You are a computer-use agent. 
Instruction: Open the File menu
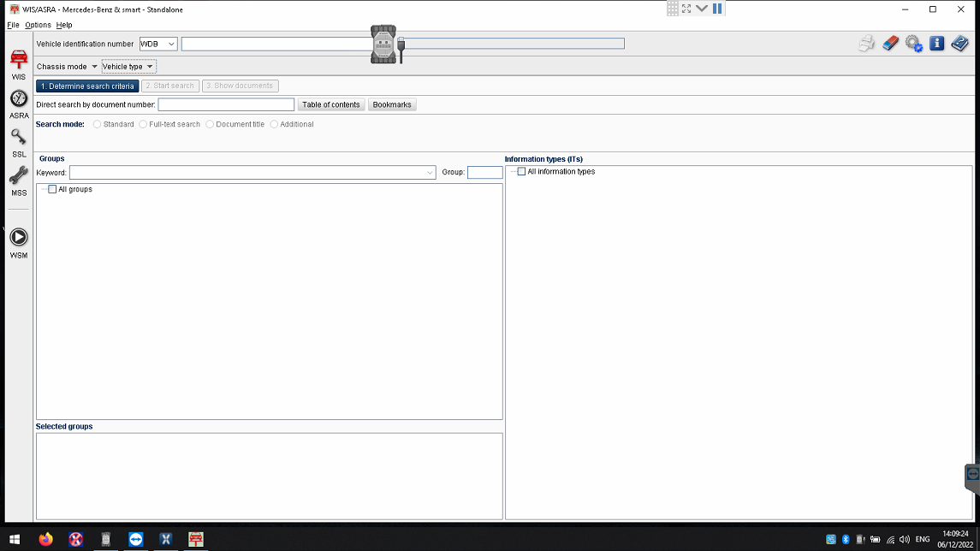(x=13, y=25)
